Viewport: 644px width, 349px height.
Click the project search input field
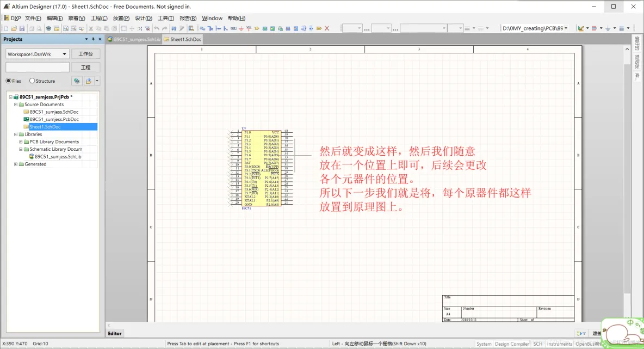click(x=38, y=68)
